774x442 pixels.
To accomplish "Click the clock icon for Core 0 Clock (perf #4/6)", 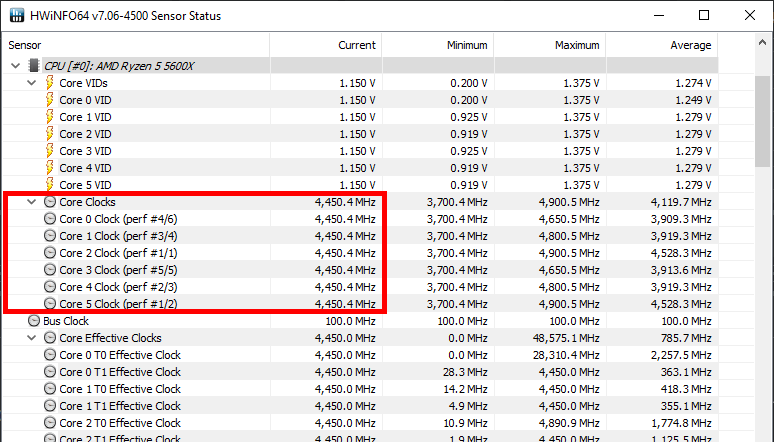I will point(50,218).
